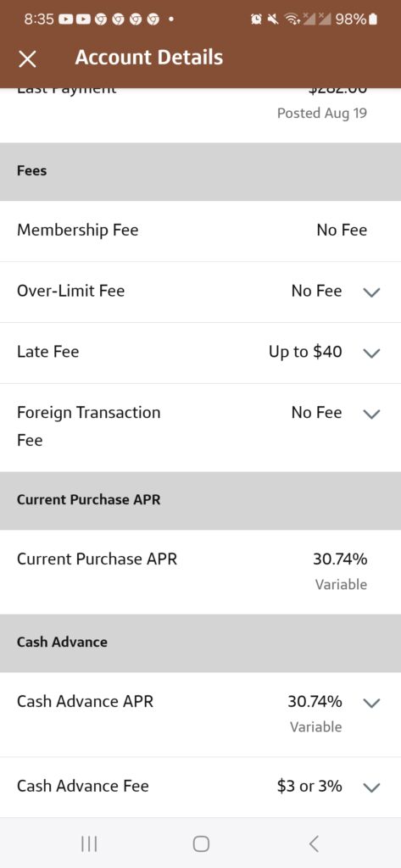This screenshot has width=401, height=868.
Task: Tap the Wi-Fi status icon
Action: [291, 19]
